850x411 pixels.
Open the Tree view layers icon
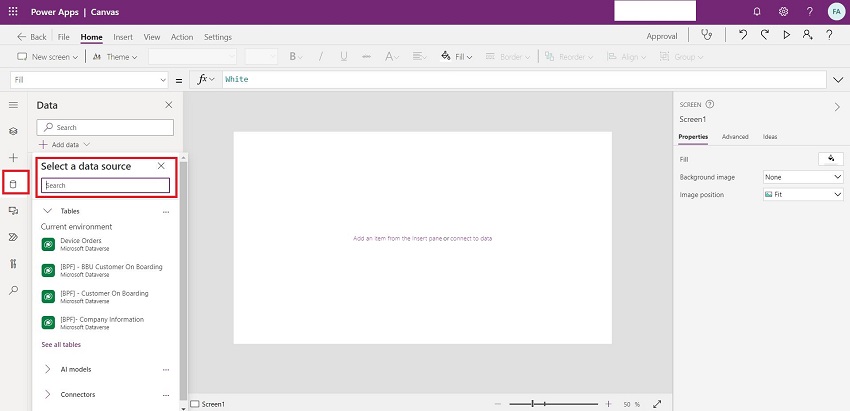(14, 131)
